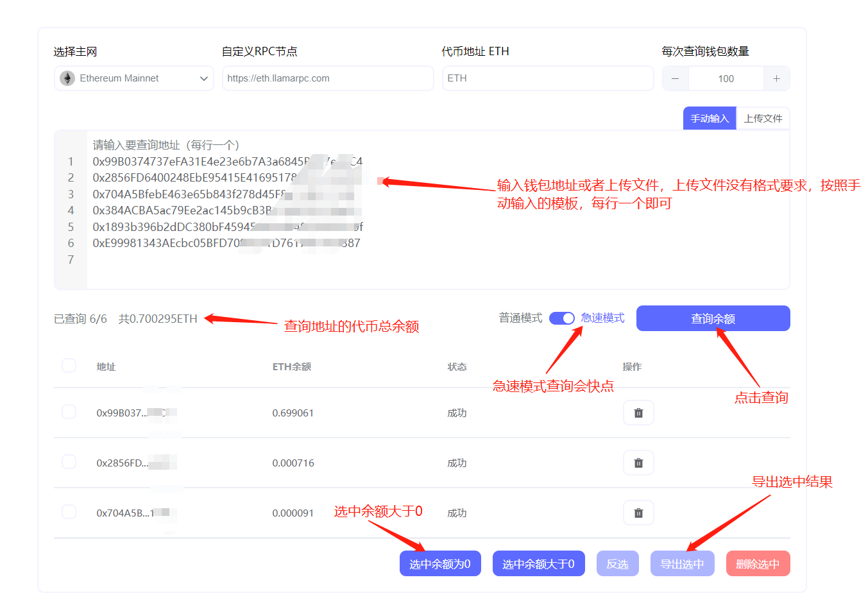868x616 pixels.
Task: Decrease wallet query count with the minus icon
Action: (x=676, y=78)
